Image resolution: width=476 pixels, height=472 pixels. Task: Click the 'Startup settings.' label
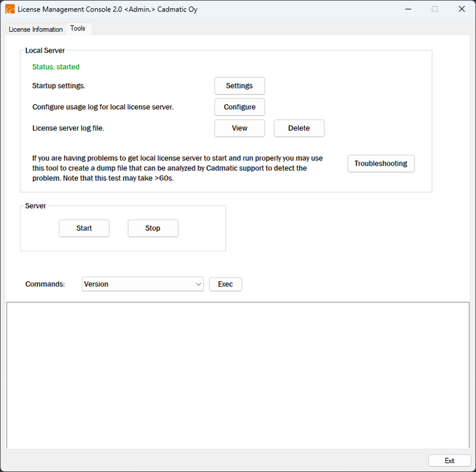(59, 86)
